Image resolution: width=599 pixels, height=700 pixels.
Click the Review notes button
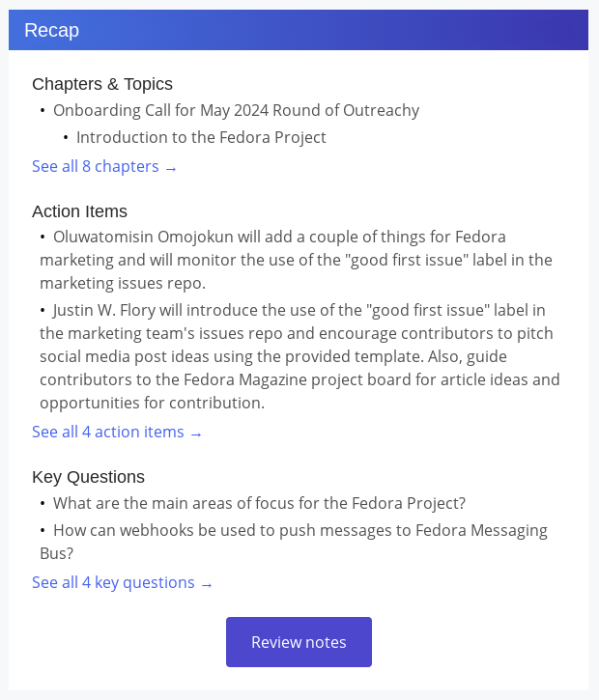point(299,642)
